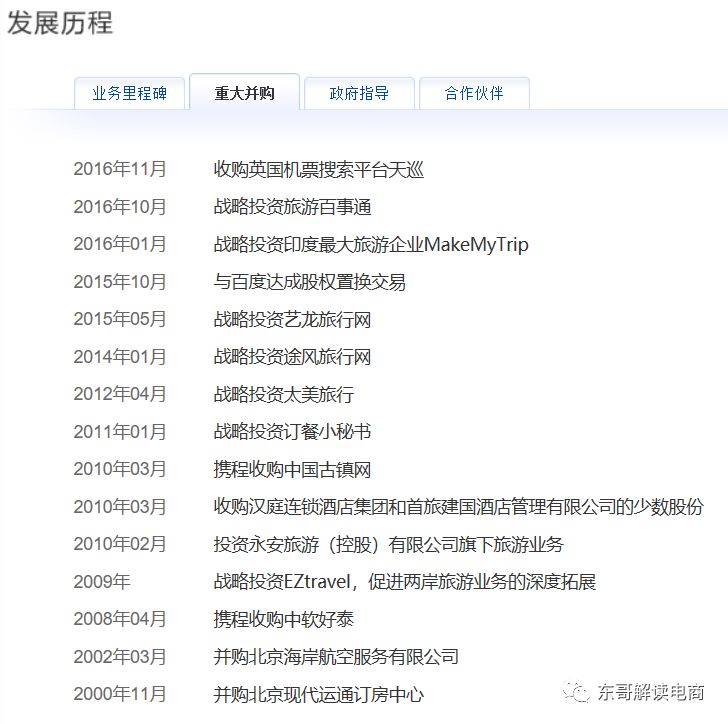The image size is (728, 724).
Task: Select the 收购汉庭连锁酒店集团 entry
Action: tap(459, 507)
